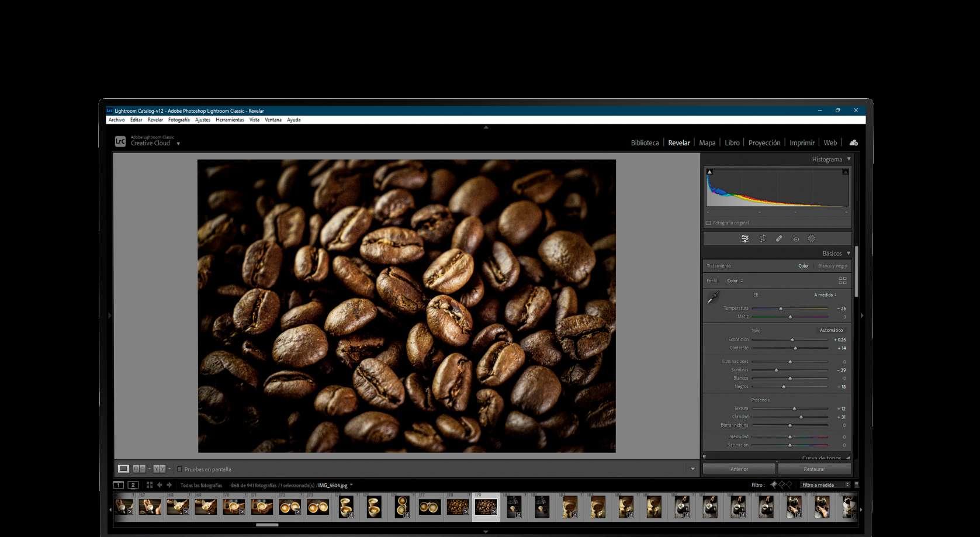
Task: Expand the Curva de tonos panel
Action: tap(849, 458)
